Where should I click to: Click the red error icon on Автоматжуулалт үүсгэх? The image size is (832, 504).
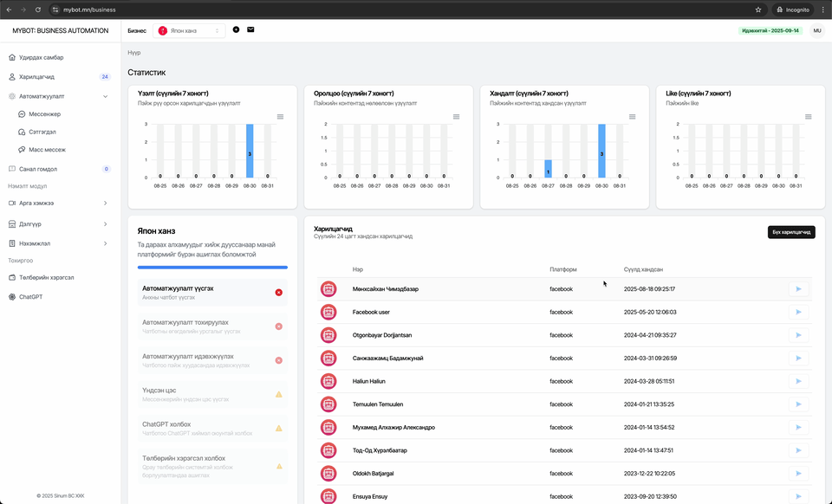(x=278, y=292)
